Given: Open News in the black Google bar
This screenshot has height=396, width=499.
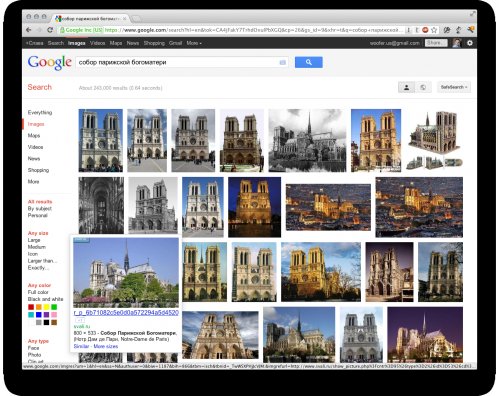Looking at the screenshot, I should (x=133, y=43).
